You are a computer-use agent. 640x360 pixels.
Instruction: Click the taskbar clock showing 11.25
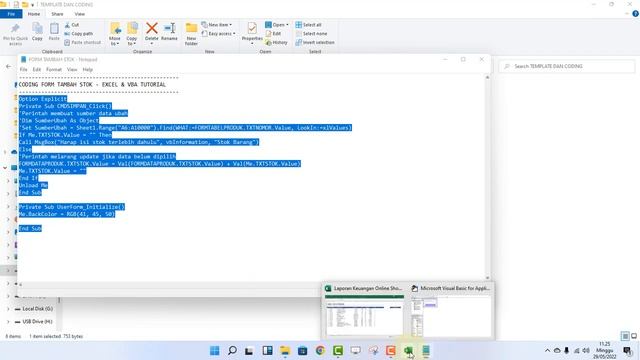[604, 351]
